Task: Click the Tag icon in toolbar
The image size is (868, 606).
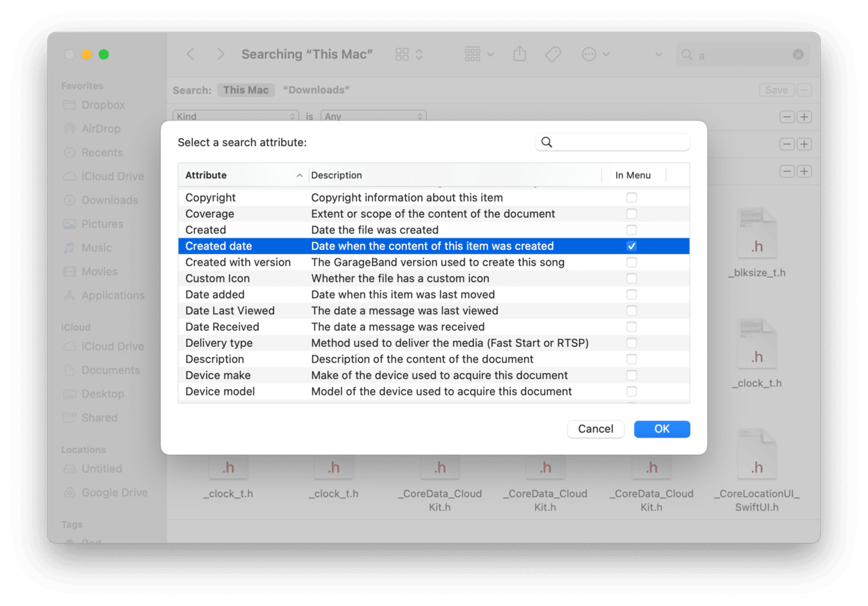Action: point(552,54)
